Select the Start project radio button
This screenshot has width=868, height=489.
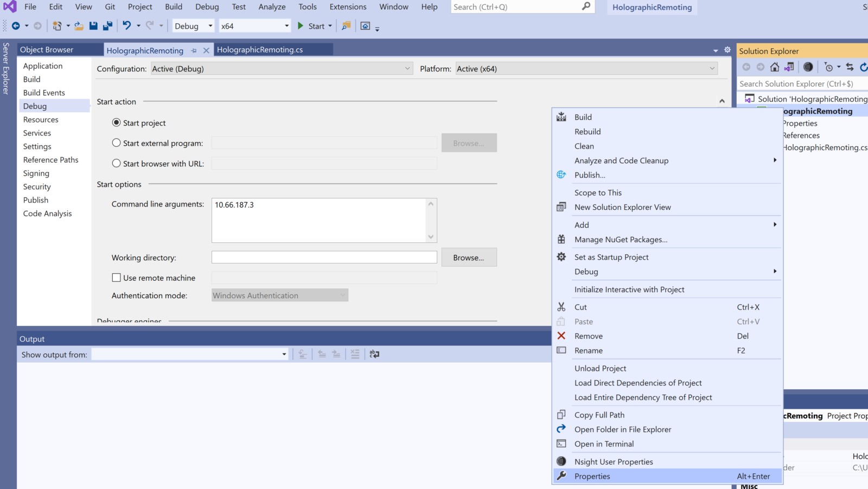pyautogui.click(x=116, y=123)
